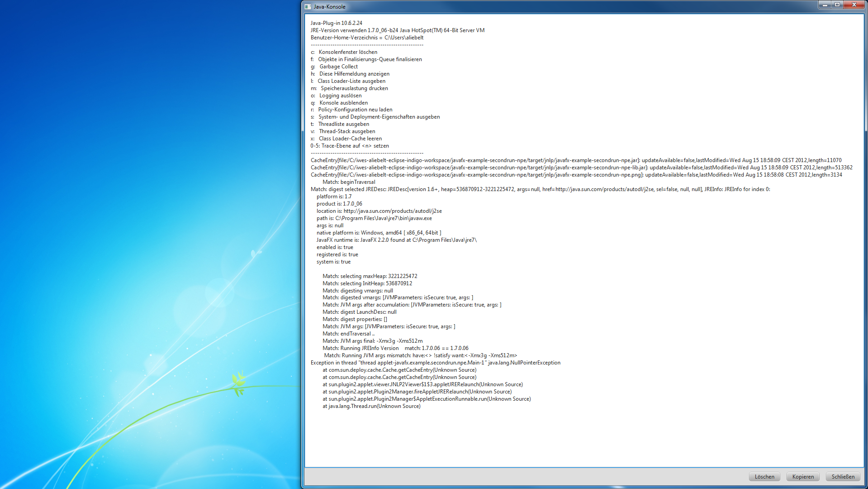Minimize the Java-Konsole window

(x=825, y=5)
